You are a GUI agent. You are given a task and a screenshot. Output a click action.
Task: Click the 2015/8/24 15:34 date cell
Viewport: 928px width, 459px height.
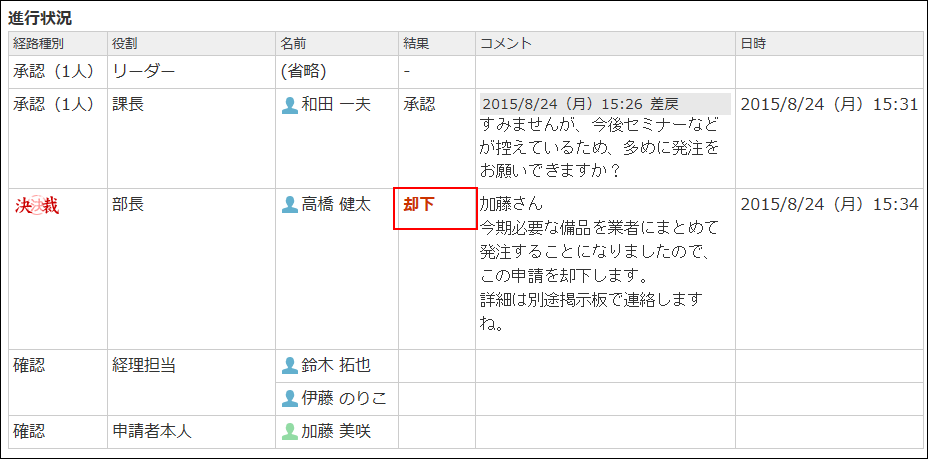tap(828, 205)
